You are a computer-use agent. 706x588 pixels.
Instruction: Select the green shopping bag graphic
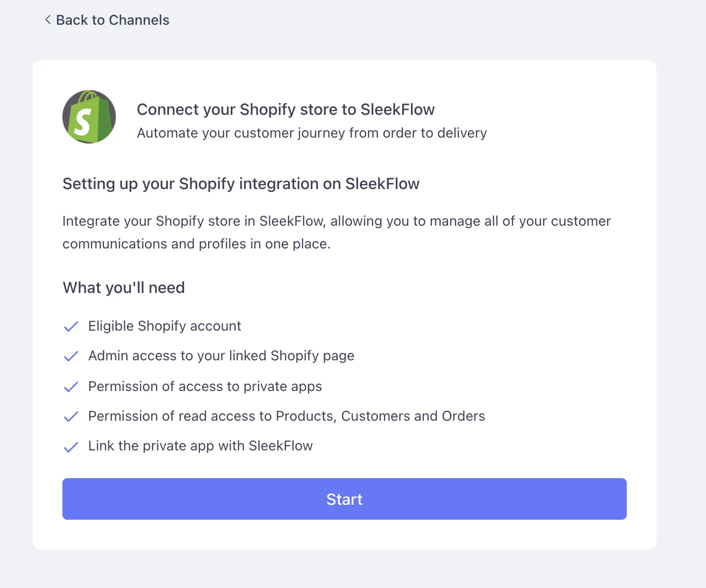(89, 117)
